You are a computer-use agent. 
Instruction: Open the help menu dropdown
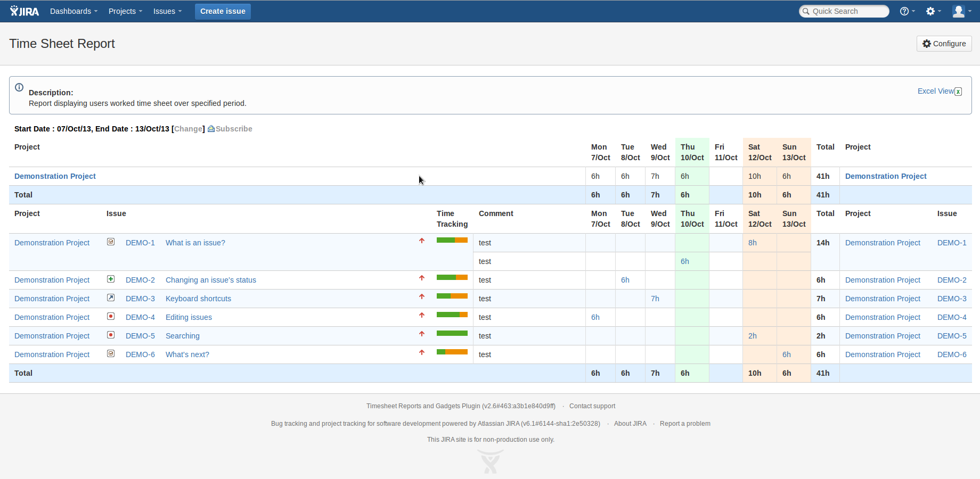[x=907, y=11]
